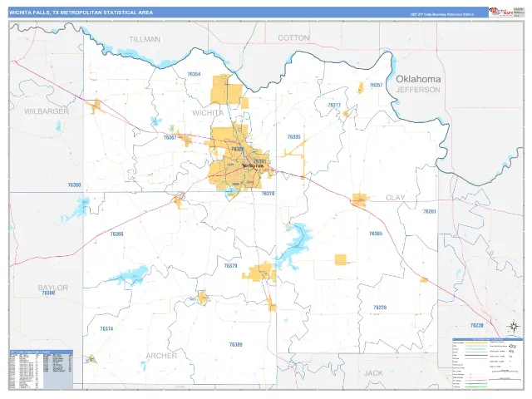Screen dimensions: 532x399
Task: Click ZIP code label 76380
Action: coord(48,293)
